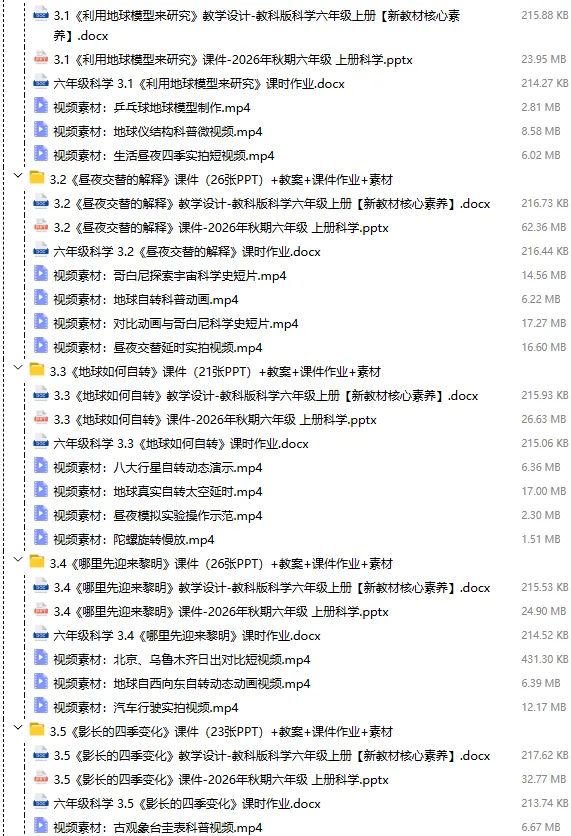This screenshot has height=836, width=571.
Task: Click the folder icon of 3.2《昼夜交替的解释》
Action: tap(37, 178)
